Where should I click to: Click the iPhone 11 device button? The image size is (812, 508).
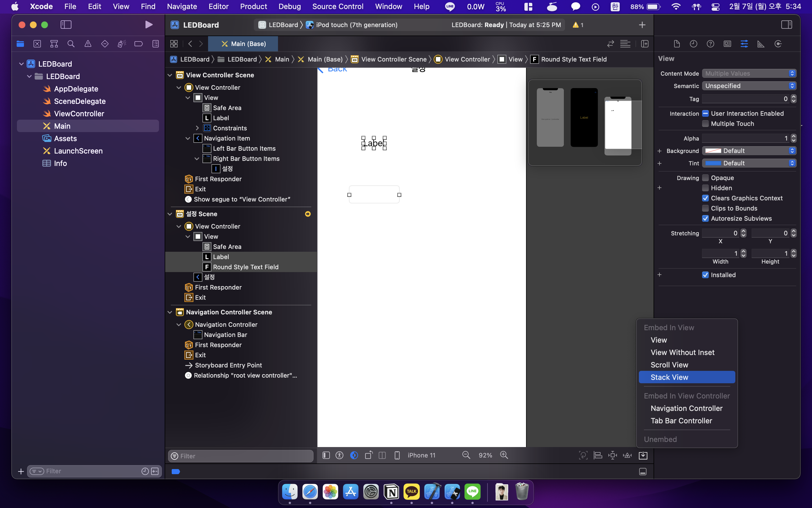pyautogui.click(x=422, y=455)
